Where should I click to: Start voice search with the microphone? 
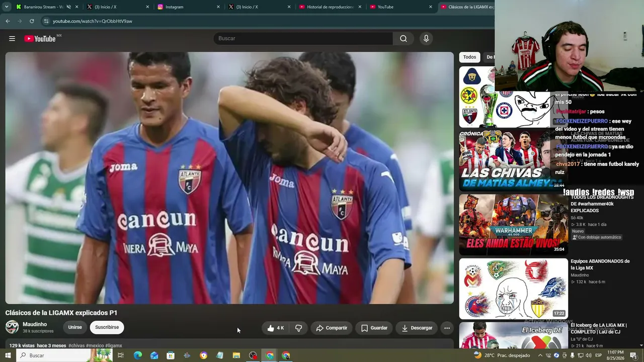tap(426, 39)
